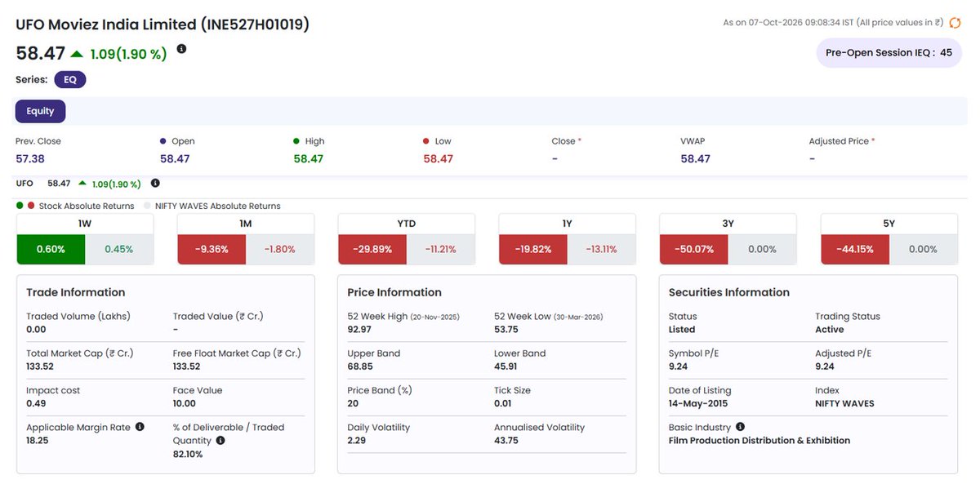Click the Annualised Volatility value 43.75

(506, 441)
